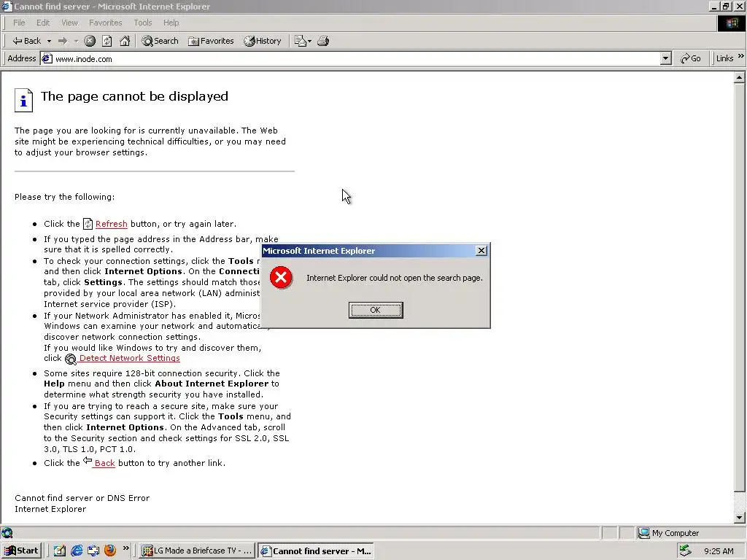Click the vertical scrollbar track

[x=740, y=502]
